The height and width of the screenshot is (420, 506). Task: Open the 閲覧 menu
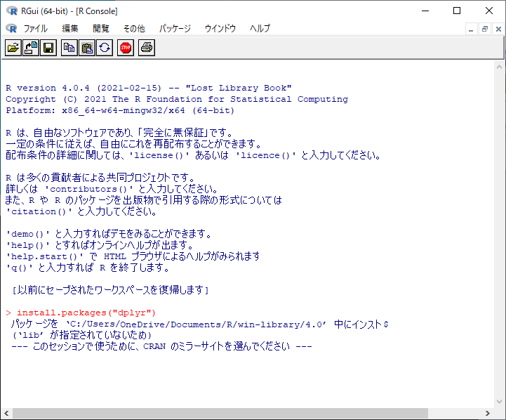pos(101,28)
